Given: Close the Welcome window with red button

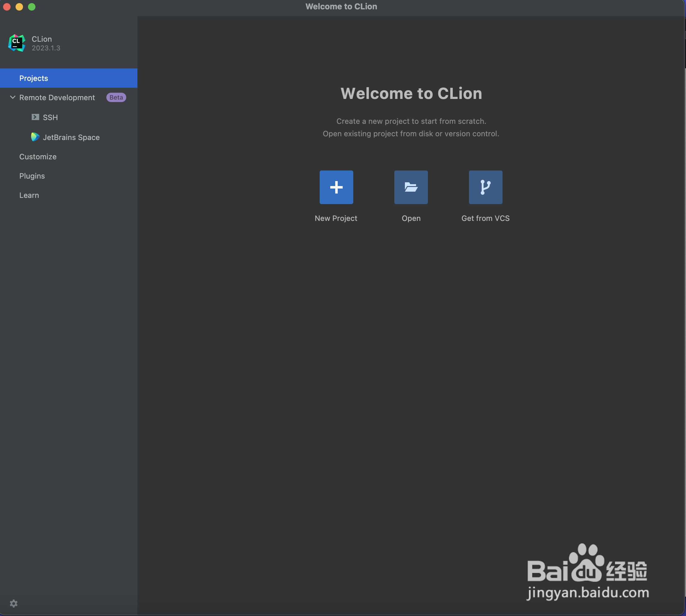Looking at the screenshot, I should [7, 7].
